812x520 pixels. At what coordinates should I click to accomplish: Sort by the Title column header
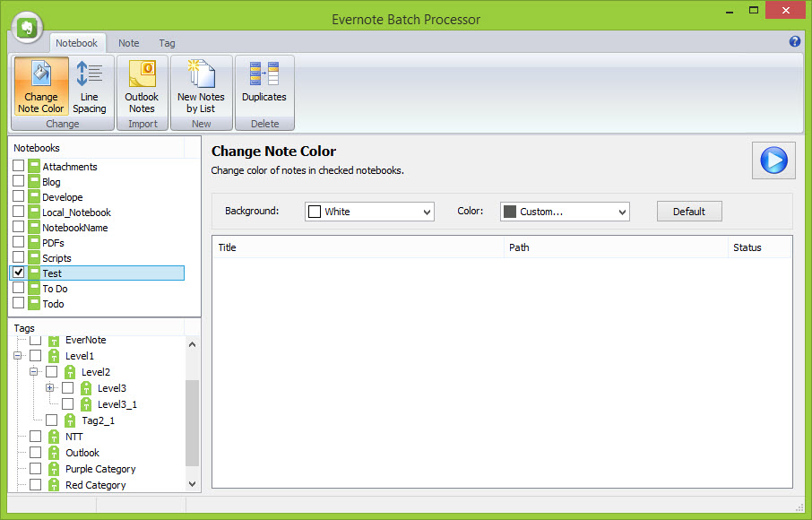coord(358,247)
